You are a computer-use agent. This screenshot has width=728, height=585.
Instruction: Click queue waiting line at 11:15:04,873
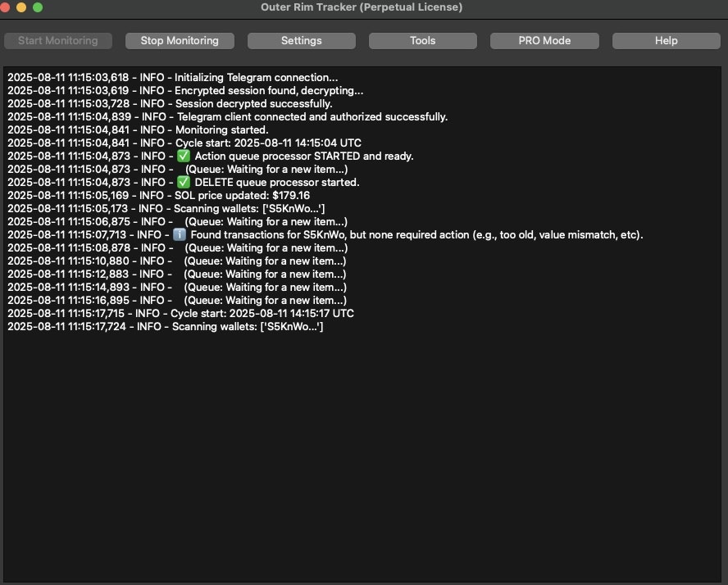coord(177,169)
